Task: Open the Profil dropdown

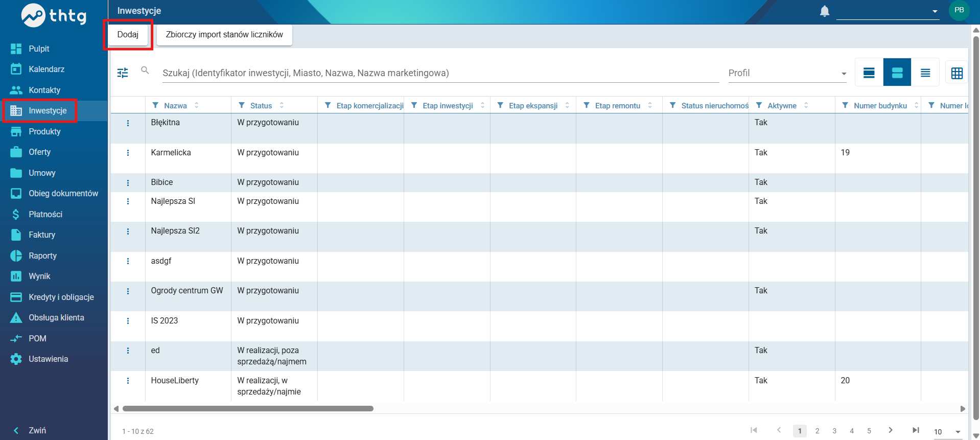Action: click(787, 73)
